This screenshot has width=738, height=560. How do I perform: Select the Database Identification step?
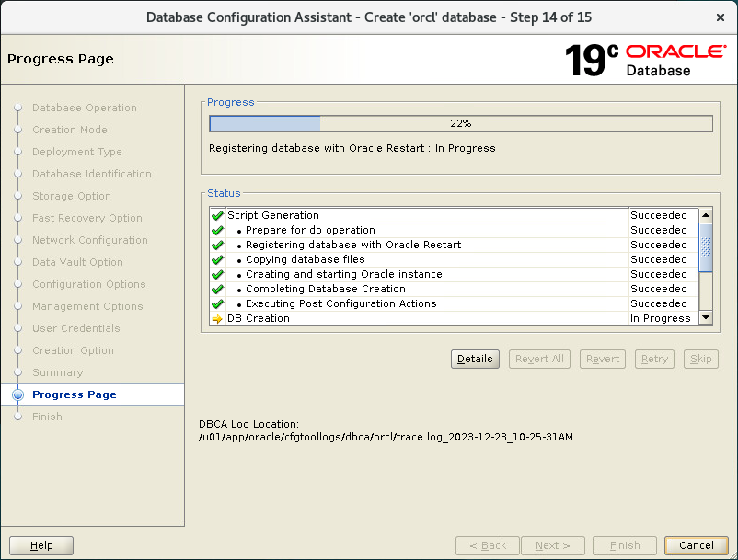coord(92,174)
